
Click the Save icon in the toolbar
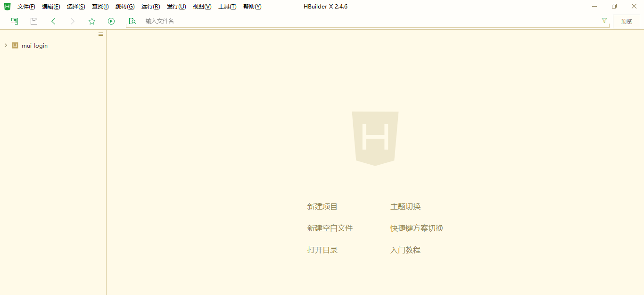[x=33, y=21]
